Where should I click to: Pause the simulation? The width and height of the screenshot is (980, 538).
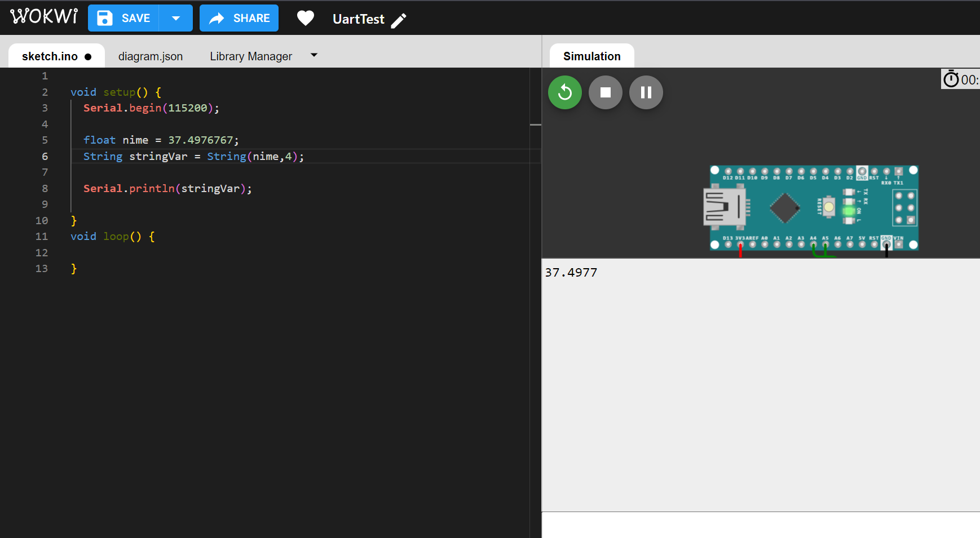[646, 92]
